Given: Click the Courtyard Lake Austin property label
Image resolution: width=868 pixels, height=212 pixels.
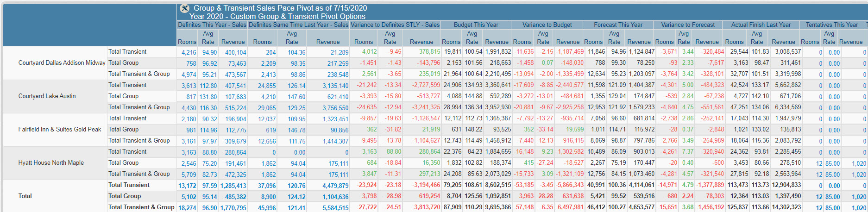Looking at the screenshot, I should [47, 96].
